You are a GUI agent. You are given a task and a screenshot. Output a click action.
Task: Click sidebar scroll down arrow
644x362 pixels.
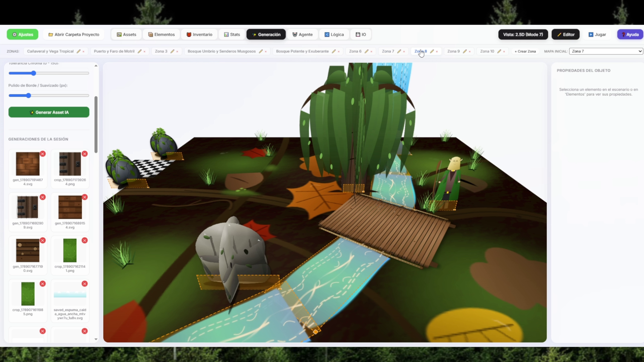pyautogui.click(x=96, y=339)
